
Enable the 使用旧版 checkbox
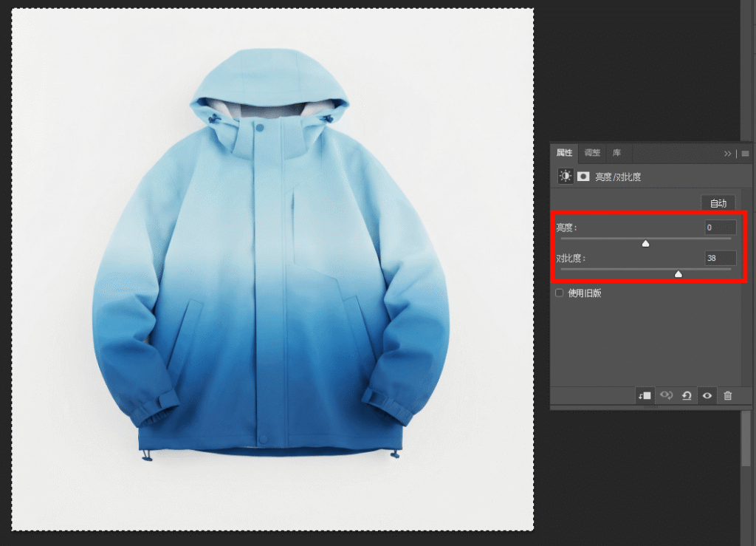click(560, 293)
